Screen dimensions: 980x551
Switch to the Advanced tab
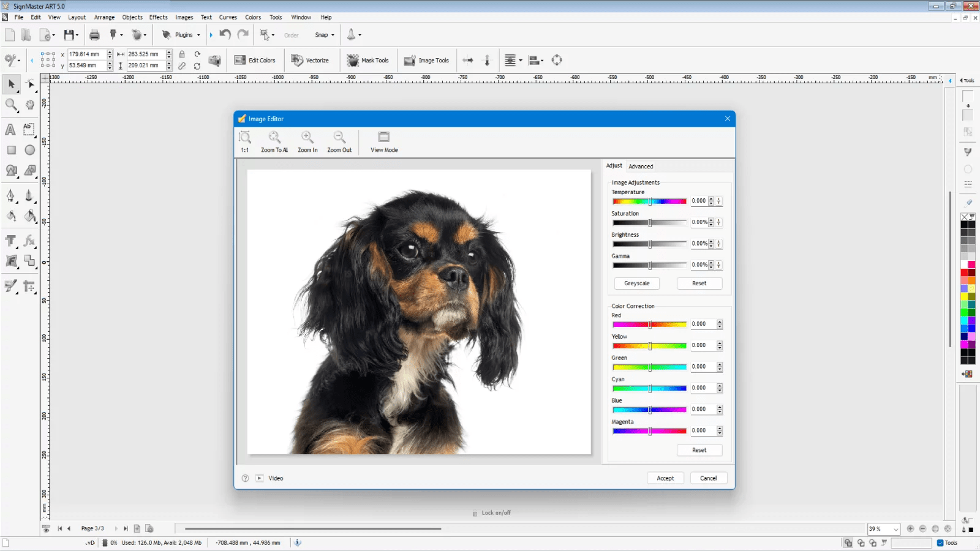click(x=641, y=167)
